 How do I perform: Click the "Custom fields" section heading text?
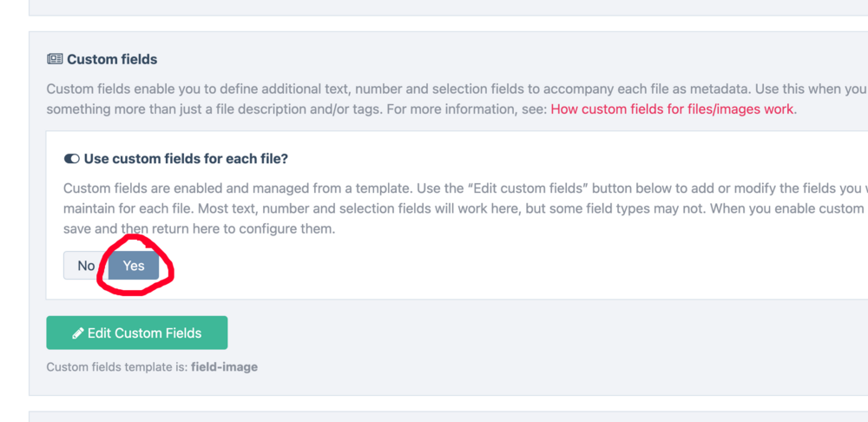click(x=112, y=59)
